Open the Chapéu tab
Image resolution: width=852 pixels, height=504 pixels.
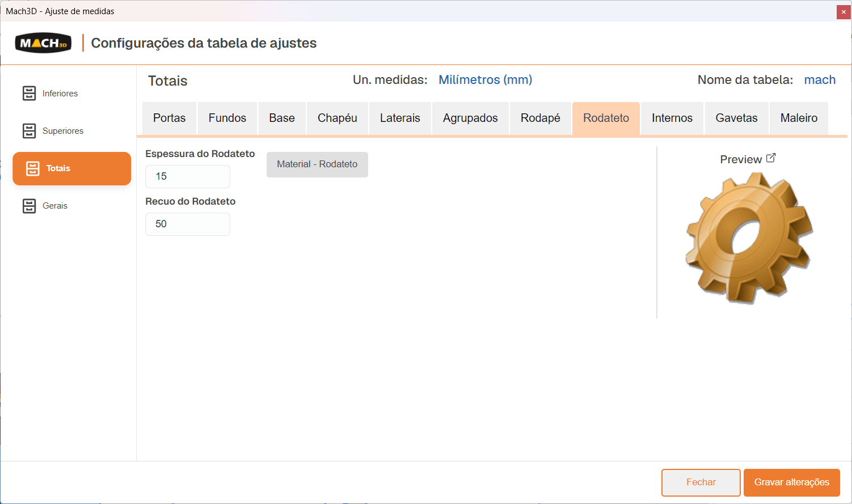pos(338,118)
